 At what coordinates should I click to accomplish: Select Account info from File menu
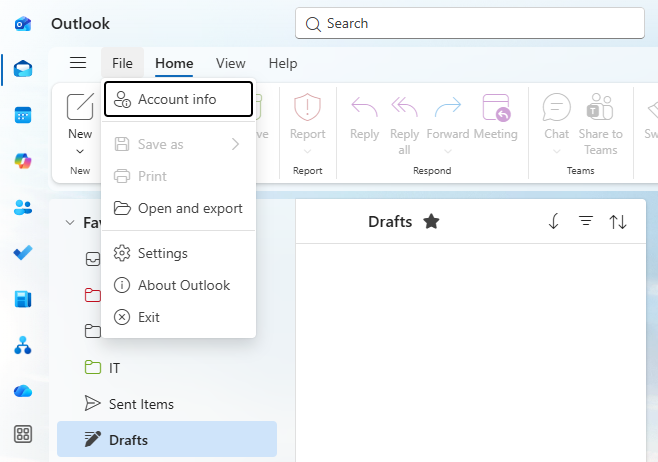tap(178, 99)
